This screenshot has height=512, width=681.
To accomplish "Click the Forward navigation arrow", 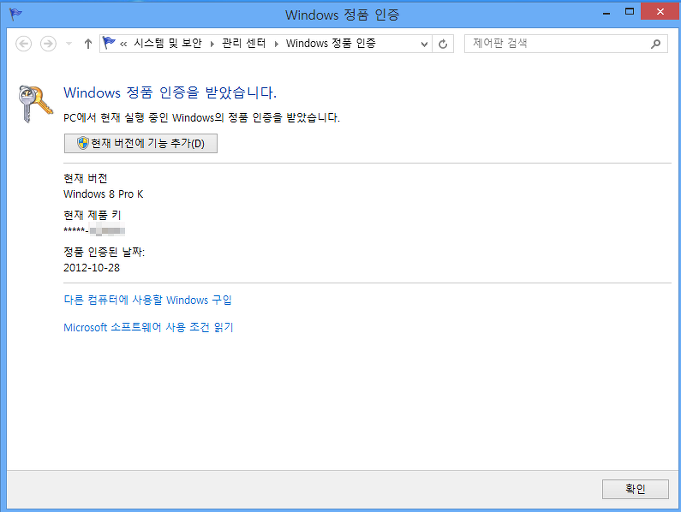I will 48,43.
